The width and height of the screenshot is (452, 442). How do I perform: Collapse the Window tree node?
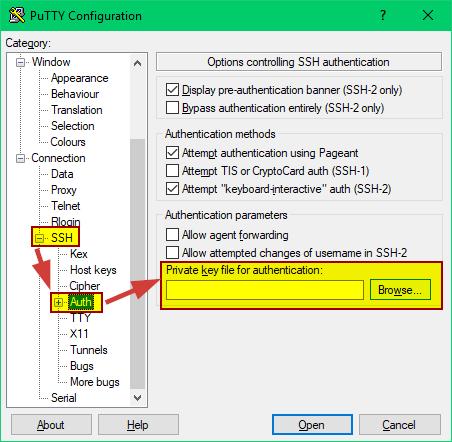click(x=21, y=62)
